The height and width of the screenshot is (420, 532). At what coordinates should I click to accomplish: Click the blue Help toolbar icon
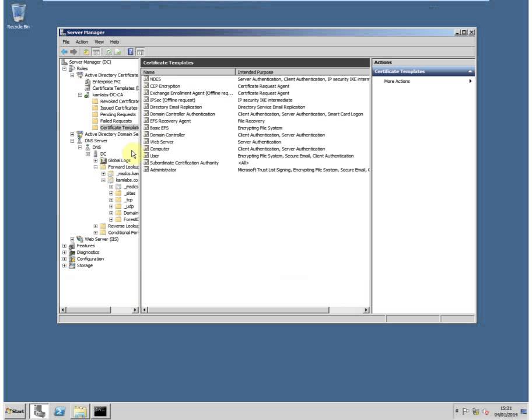pos(130,52)
